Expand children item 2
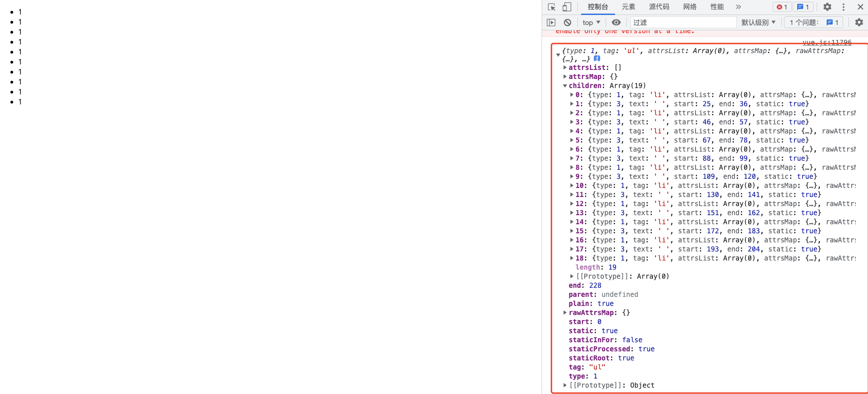868x394 pixels. click(x=572, y=113)
